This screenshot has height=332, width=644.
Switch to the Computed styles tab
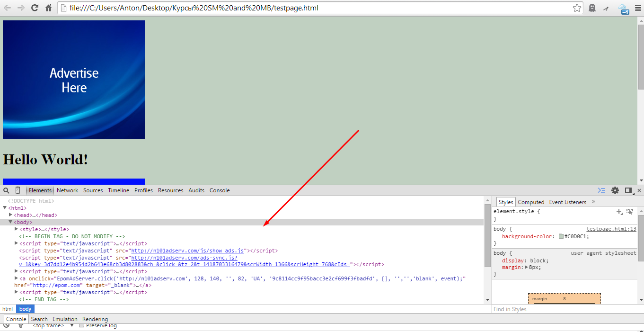(531, 202)
